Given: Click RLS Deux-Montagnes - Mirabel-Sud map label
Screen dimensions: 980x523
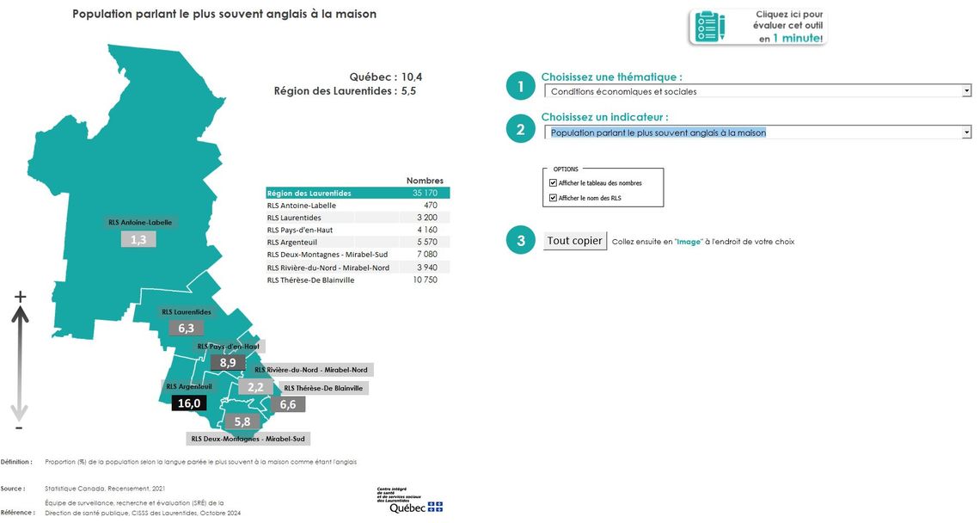Looking at the screenshot, I should (x=248, y=440).
